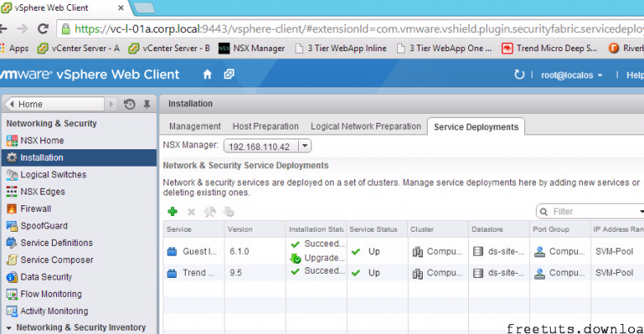Screen dimensions: 644x334
Task: Open the navigator history clock icon
Action: coord(130,104)
